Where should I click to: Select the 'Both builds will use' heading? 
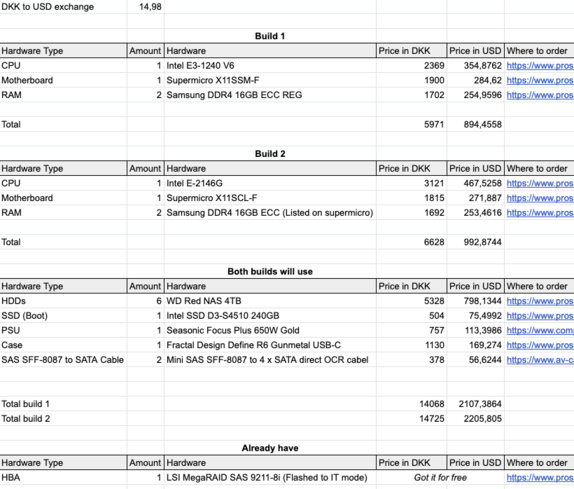(x=270, y=272)
